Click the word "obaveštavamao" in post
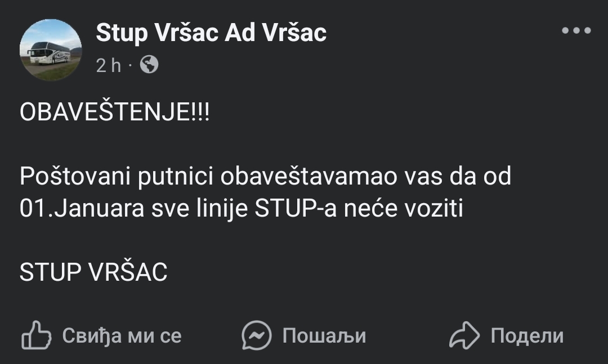608x364 pixels. [309, 177]
